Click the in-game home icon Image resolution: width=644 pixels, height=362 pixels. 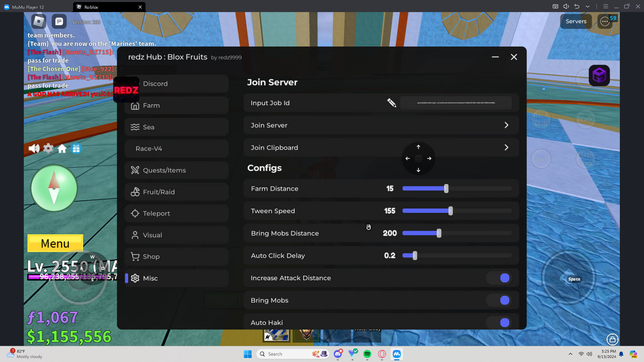click(x=62, y=148)
